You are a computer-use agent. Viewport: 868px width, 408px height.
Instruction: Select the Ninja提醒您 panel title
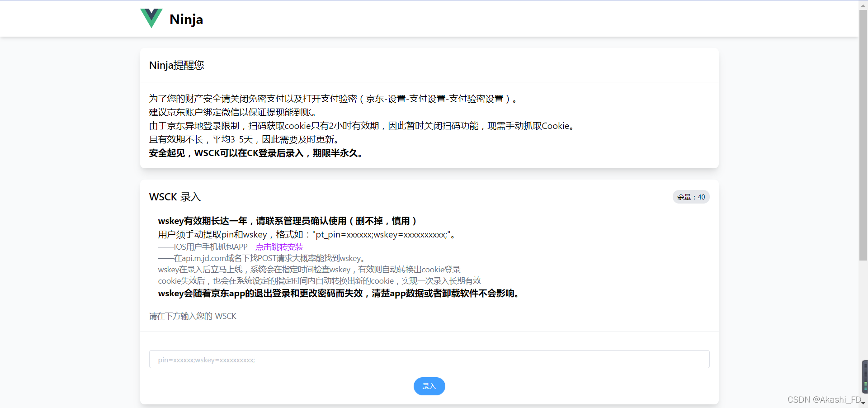tap(177, 65)
